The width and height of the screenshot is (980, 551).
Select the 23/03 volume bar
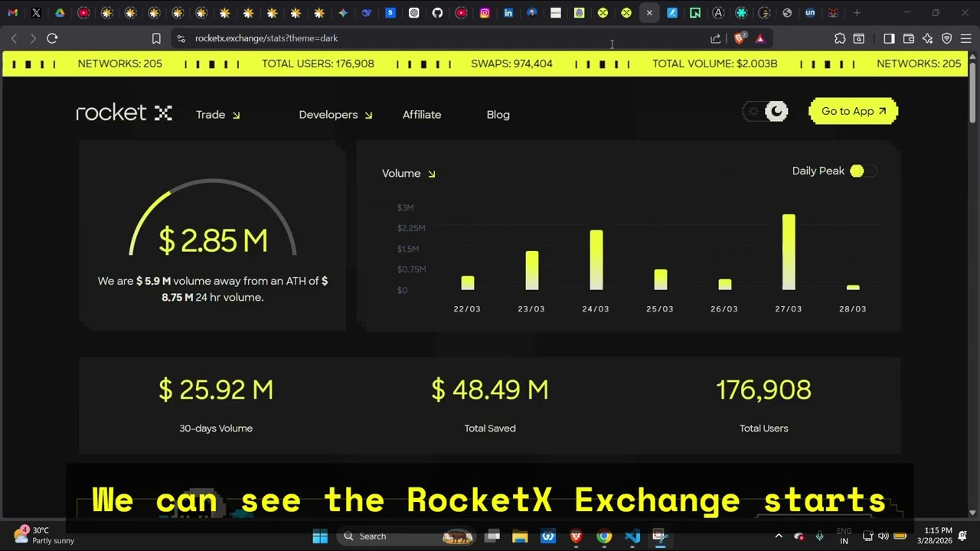[531, 270]
